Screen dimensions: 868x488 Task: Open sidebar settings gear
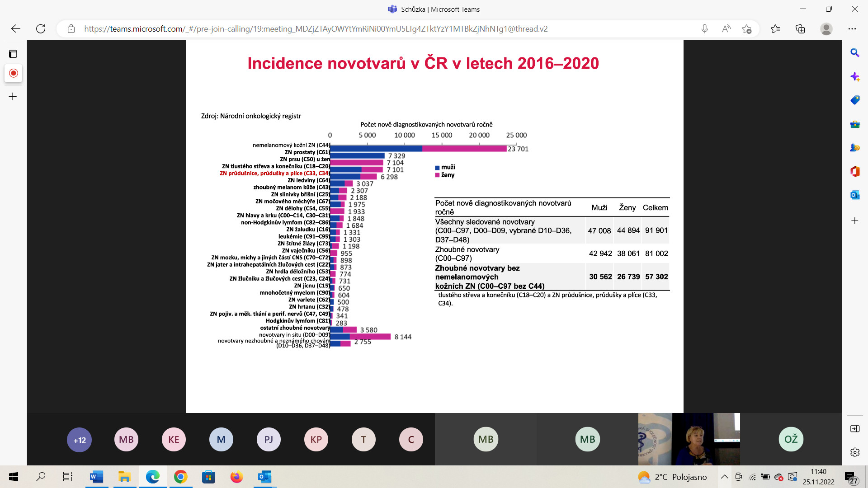point(854,452)
